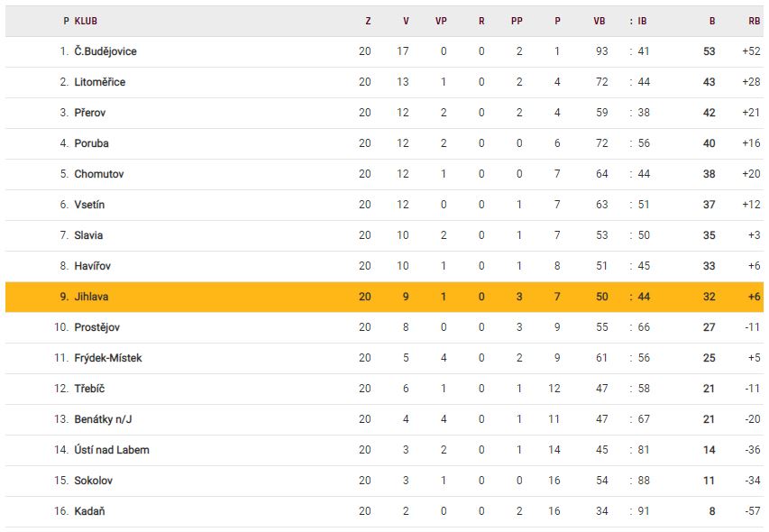Select the Sokolov club name
Viewport: 769px width, 532px height.
[94, 481]
